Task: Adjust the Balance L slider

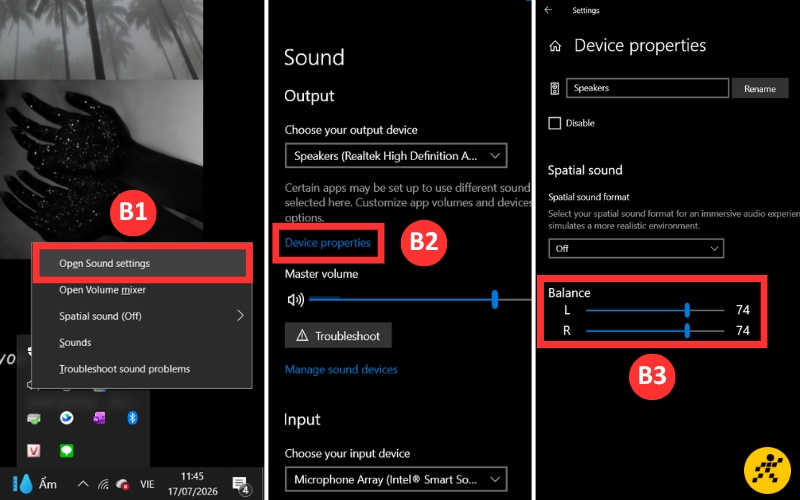Action: pyautogui.click(x=655, y=310)
